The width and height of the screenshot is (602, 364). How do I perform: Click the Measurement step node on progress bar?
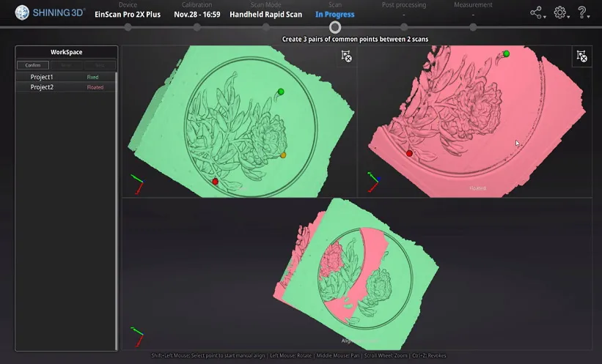coord(473,27)
